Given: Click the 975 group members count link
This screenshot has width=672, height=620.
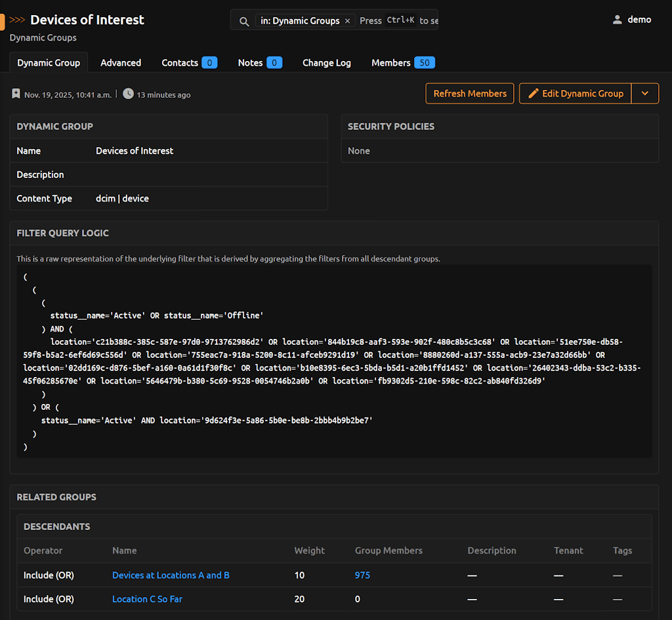Looking at the screenshot, I should pos(362,575).
